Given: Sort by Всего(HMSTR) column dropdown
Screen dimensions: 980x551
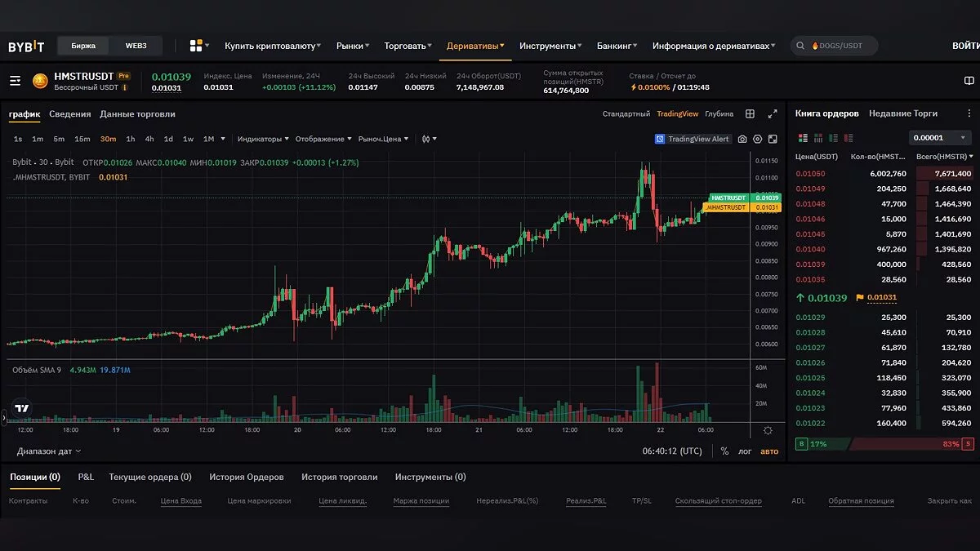Looking at the screenshot, I should (x=945, y=156).
